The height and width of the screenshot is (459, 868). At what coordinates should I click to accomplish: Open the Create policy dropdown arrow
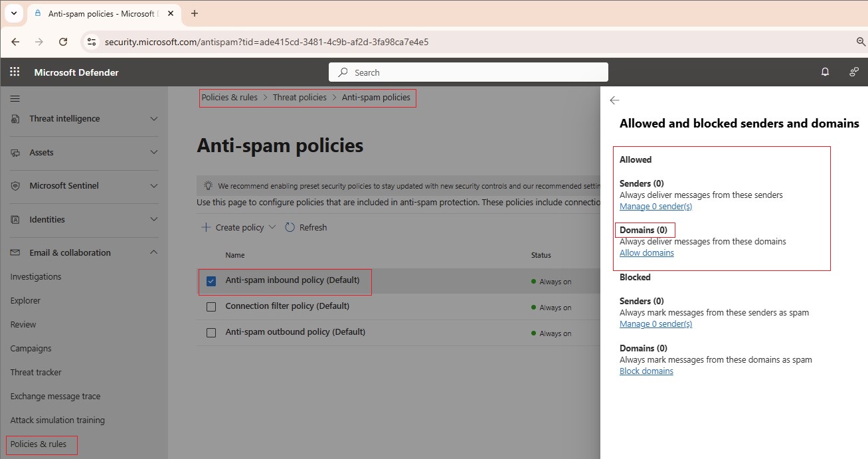(x=272, y=228)
